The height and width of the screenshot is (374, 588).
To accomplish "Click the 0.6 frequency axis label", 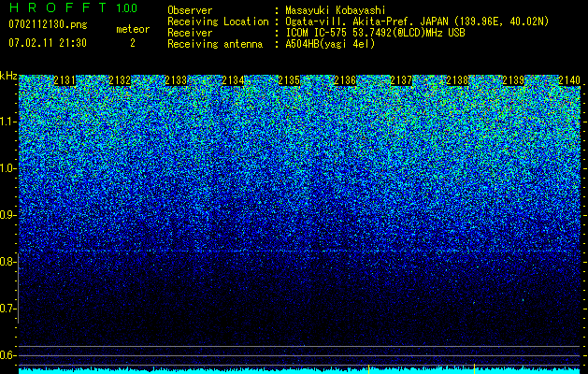I will tap(8, 355).
